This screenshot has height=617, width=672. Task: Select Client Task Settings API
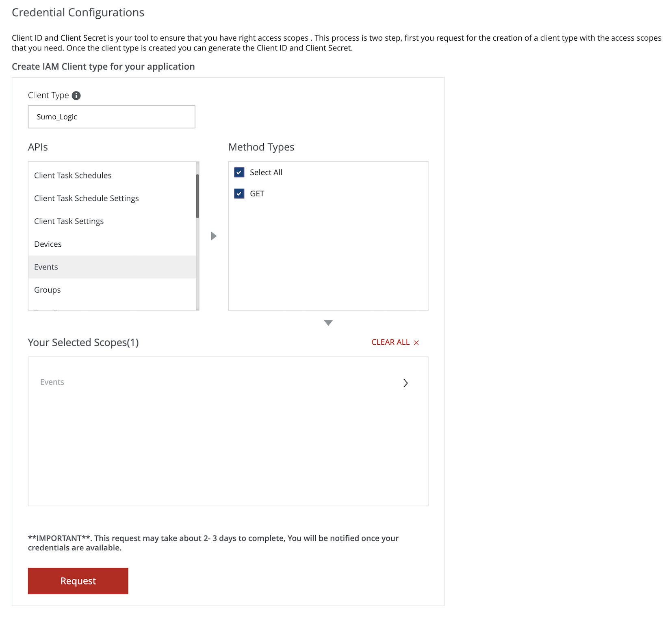[x=69, y=221]
